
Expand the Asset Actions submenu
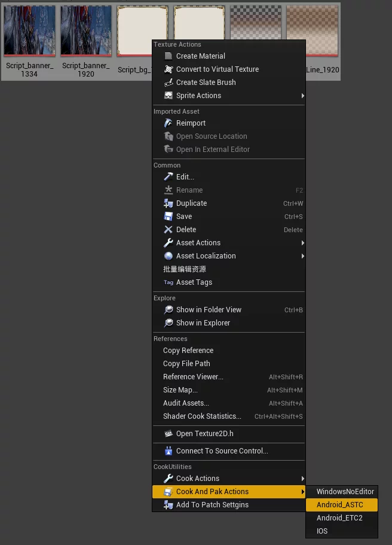point(302,243)
